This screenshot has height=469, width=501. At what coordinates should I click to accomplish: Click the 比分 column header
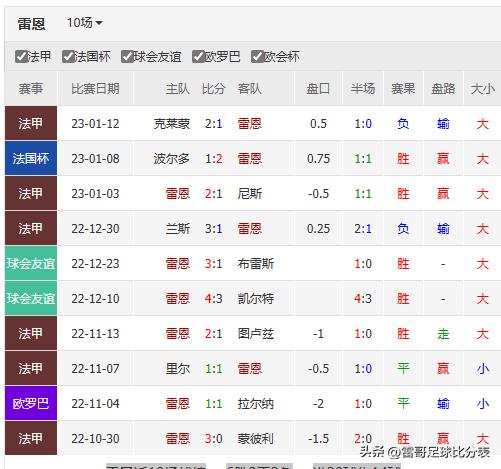[x=213, y=89]
